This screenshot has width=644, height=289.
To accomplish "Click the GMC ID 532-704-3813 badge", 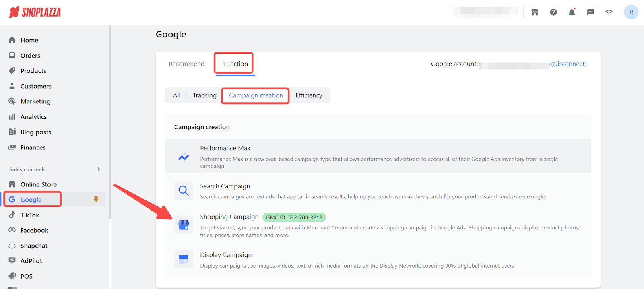I will (294, 217).
